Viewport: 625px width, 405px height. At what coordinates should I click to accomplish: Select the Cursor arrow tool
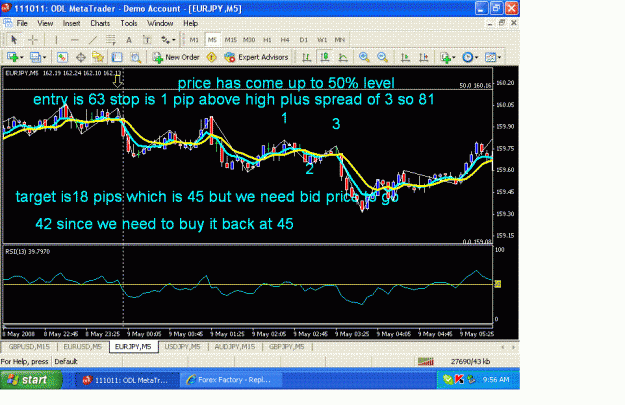14,39
